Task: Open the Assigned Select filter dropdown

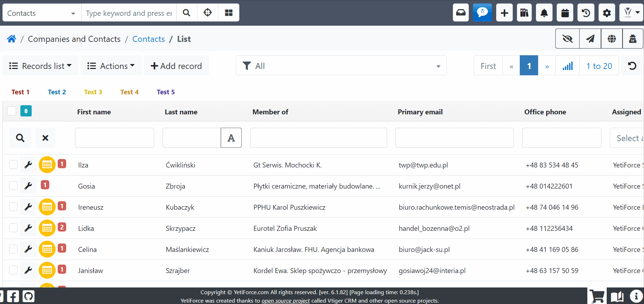Action: click(627, 138)
